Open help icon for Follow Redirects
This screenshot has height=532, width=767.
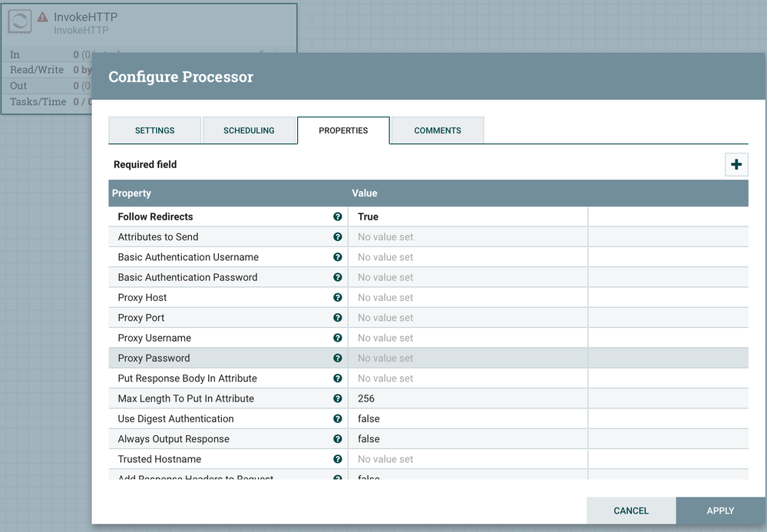[x=338, y=216]
